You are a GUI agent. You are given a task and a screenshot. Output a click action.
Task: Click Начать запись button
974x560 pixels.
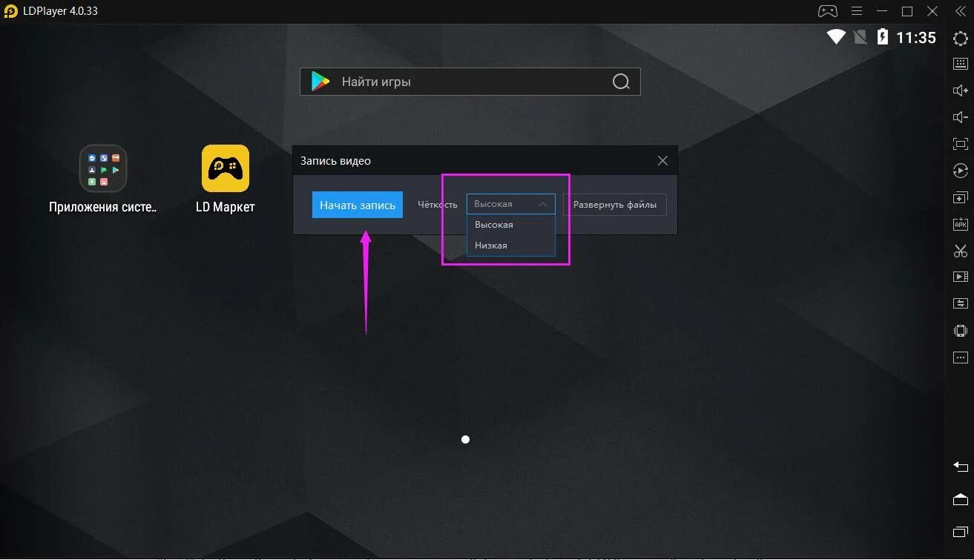click(358, 205)
